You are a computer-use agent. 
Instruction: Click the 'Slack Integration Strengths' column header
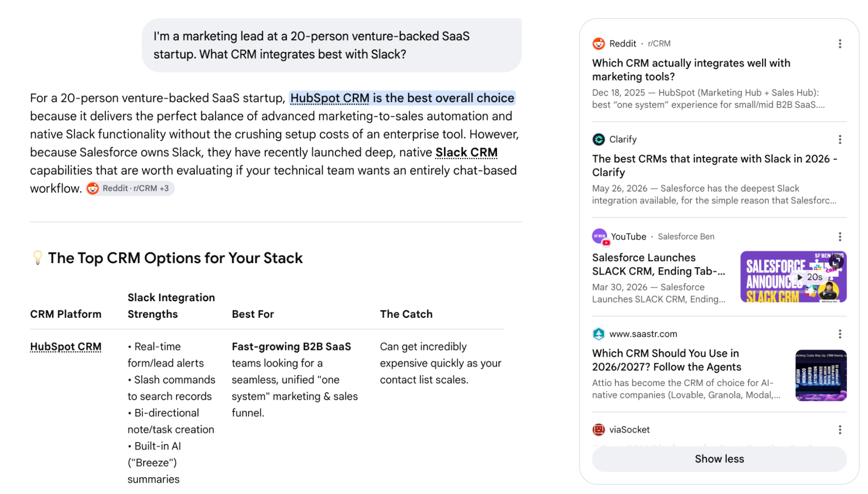coord(171,306)
